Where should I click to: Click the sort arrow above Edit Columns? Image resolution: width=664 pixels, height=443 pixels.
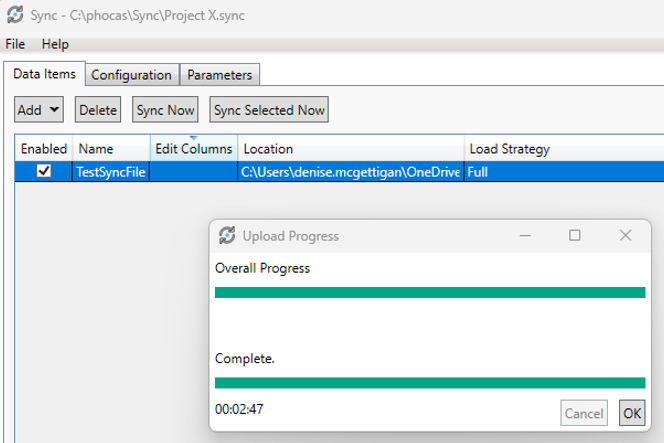[194, 138]
